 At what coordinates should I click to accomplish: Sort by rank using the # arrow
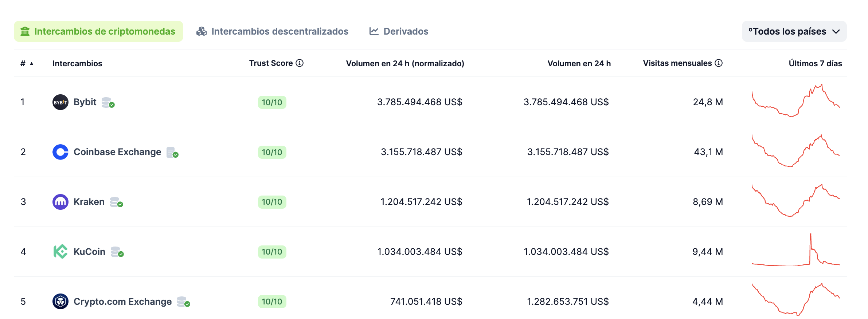tap(32, 63)
